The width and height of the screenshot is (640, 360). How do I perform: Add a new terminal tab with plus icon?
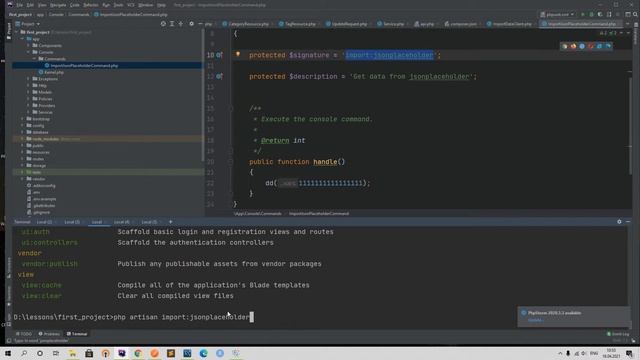pos(171,222)
